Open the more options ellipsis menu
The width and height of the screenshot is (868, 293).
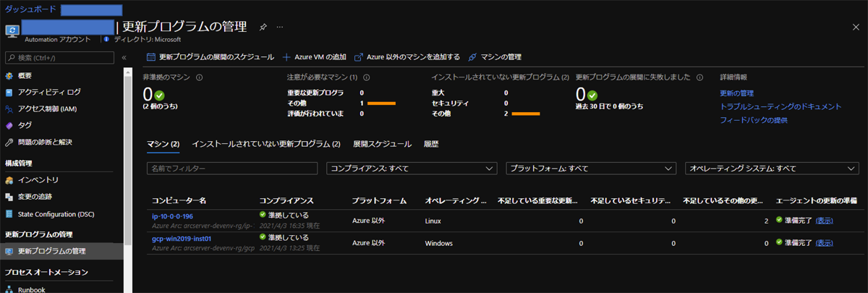point(279,27)
